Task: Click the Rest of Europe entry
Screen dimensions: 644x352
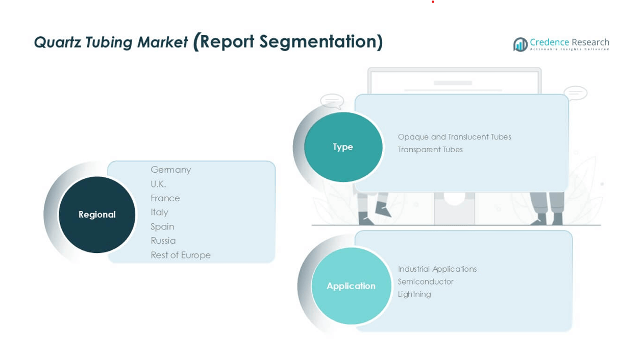Action: pos(180,255)
